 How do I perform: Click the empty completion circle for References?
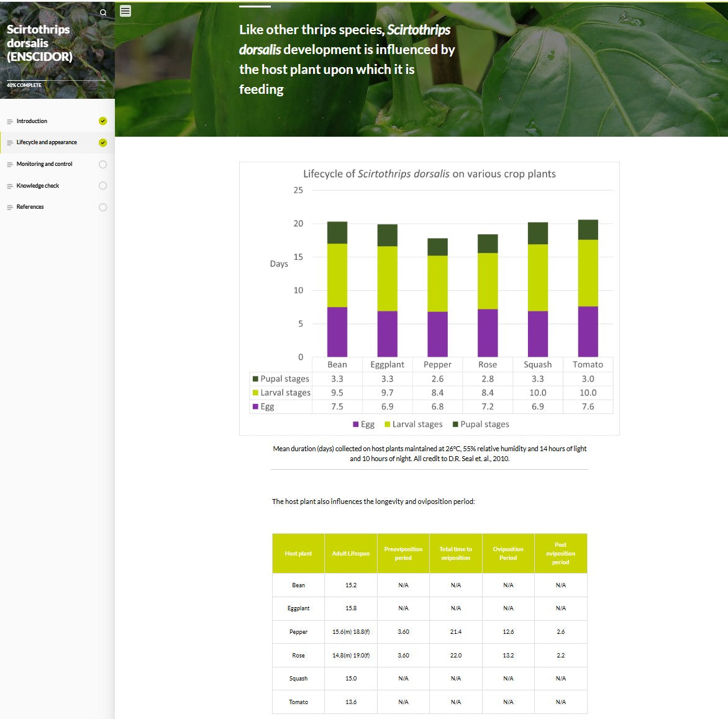tap(103, 208)
